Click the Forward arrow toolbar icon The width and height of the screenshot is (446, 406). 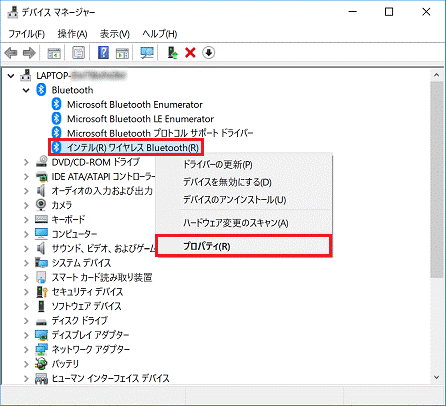[x=29, y=53]
